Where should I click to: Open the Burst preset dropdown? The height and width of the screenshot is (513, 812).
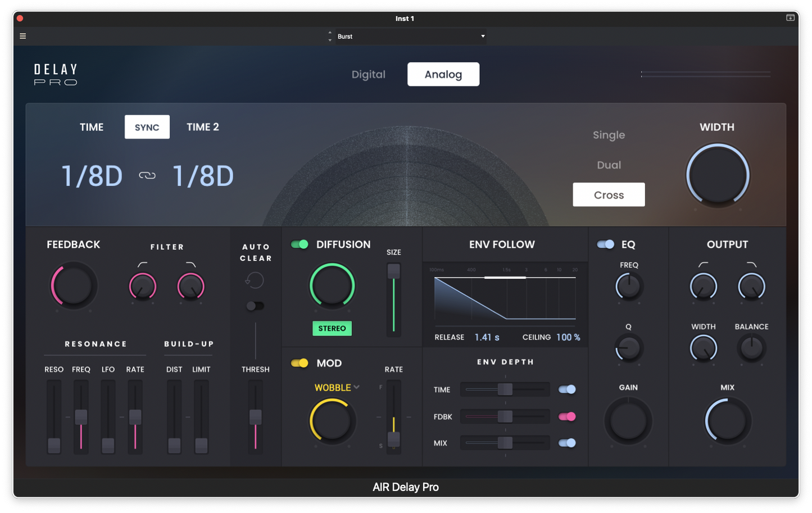click(x=411, y=36)
